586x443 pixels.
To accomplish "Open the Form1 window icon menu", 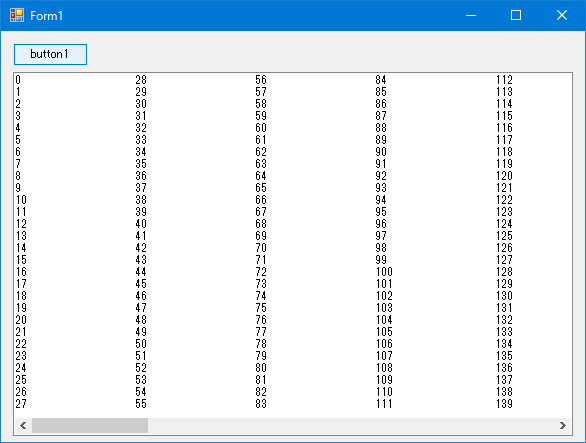I will tap(17, 15).
